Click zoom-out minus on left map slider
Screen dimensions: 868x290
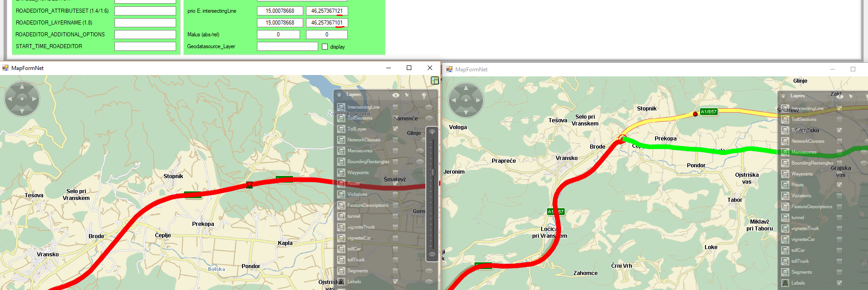[432, 255]
